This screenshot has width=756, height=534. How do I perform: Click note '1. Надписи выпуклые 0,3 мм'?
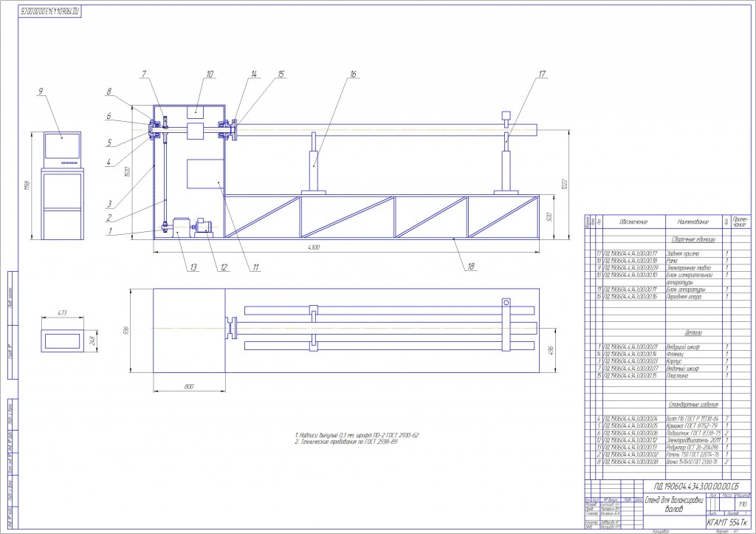[x=357, y=435]
